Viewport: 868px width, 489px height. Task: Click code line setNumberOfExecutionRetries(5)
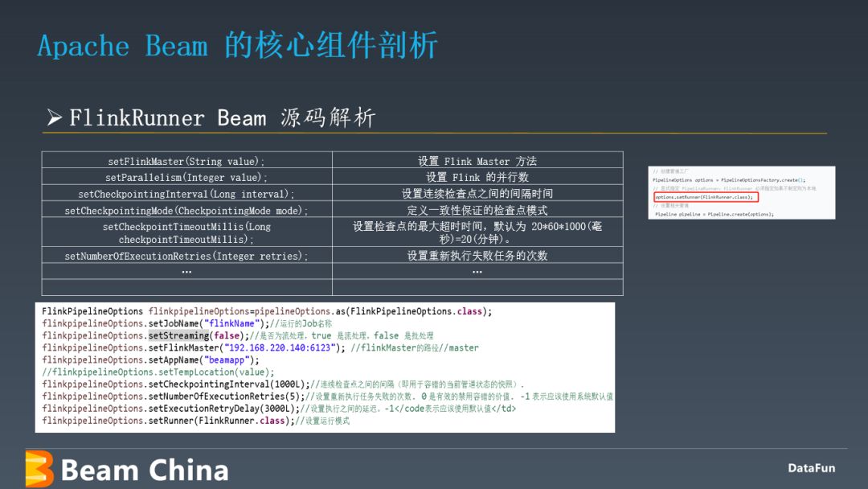327,397
